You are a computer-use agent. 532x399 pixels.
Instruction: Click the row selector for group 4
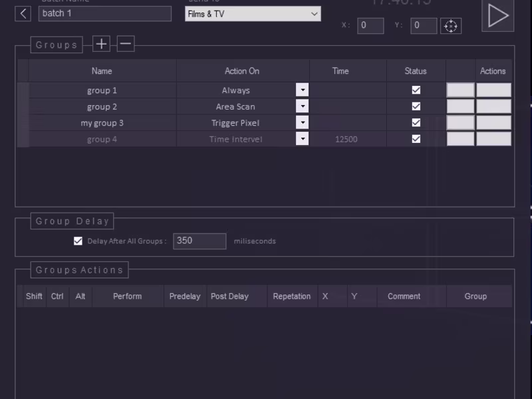pyautogui.click(x=23, y=139)
